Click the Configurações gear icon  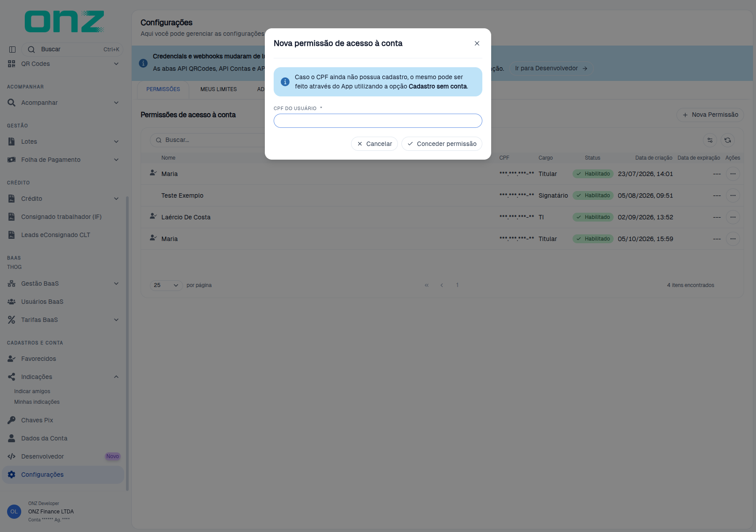click(x=11, y=475)
